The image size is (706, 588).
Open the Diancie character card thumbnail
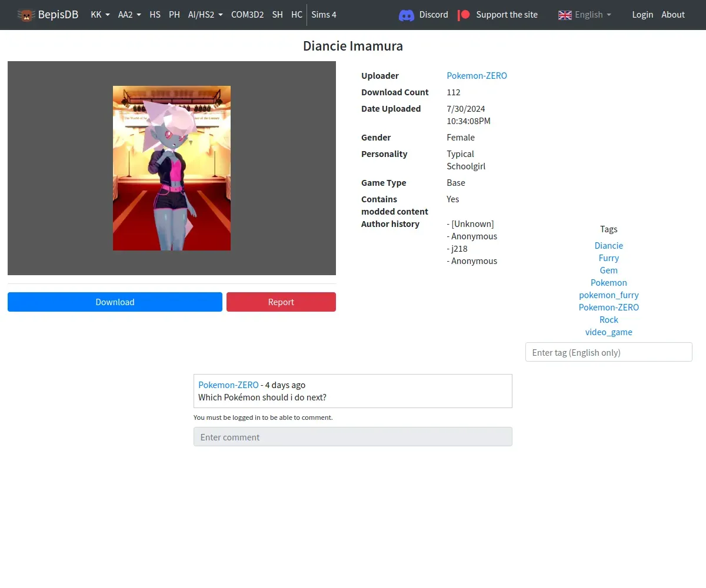pos(172,168)
